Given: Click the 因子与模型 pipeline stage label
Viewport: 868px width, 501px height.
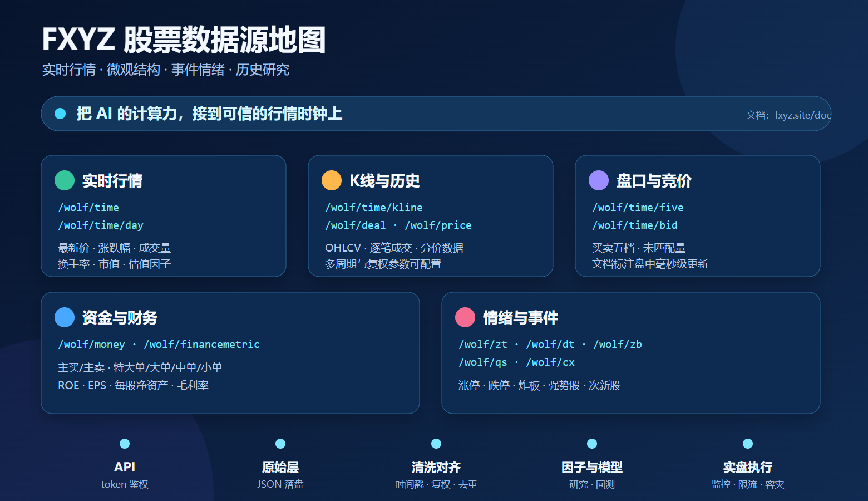Looking at the screenshot, I should point(592,467).
